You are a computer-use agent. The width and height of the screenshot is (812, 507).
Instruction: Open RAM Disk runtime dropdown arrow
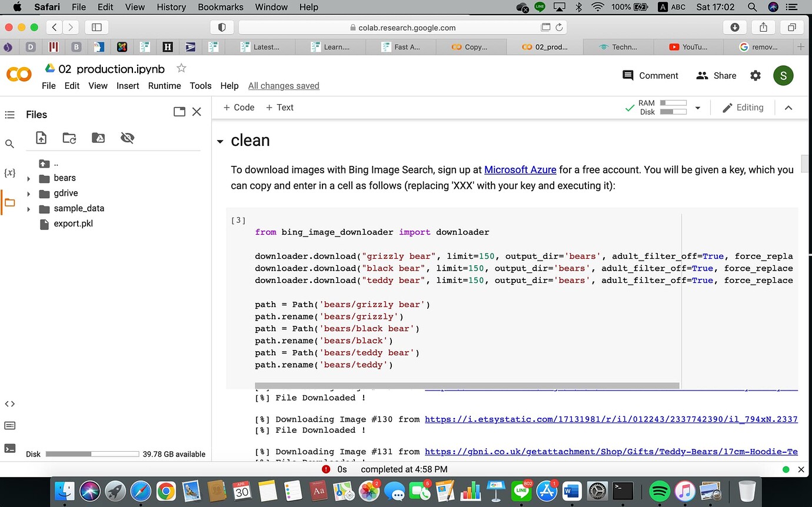pos(698,108)
